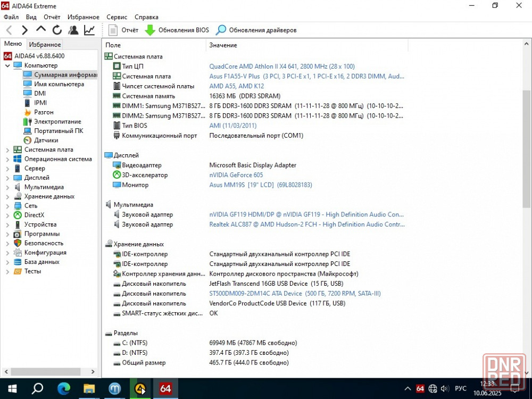532x399 pixels.
Task: Select the Дисплей tree icon
Action: point(18,178)
